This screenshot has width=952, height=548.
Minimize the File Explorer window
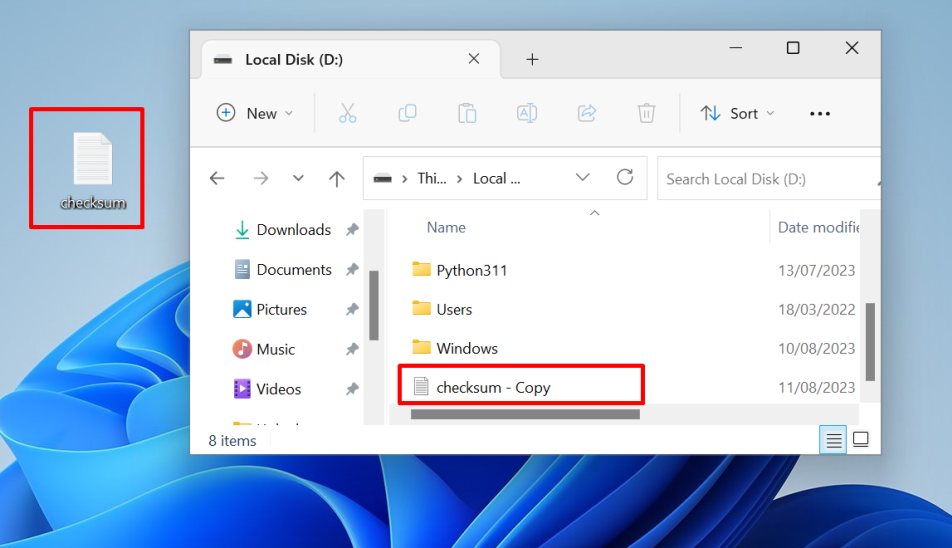(736, 48)
